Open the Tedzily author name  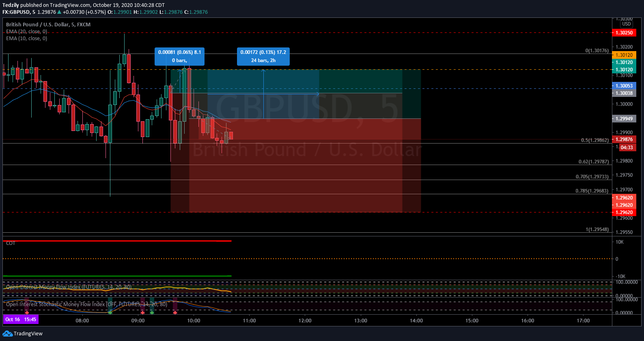coord(11,5)
